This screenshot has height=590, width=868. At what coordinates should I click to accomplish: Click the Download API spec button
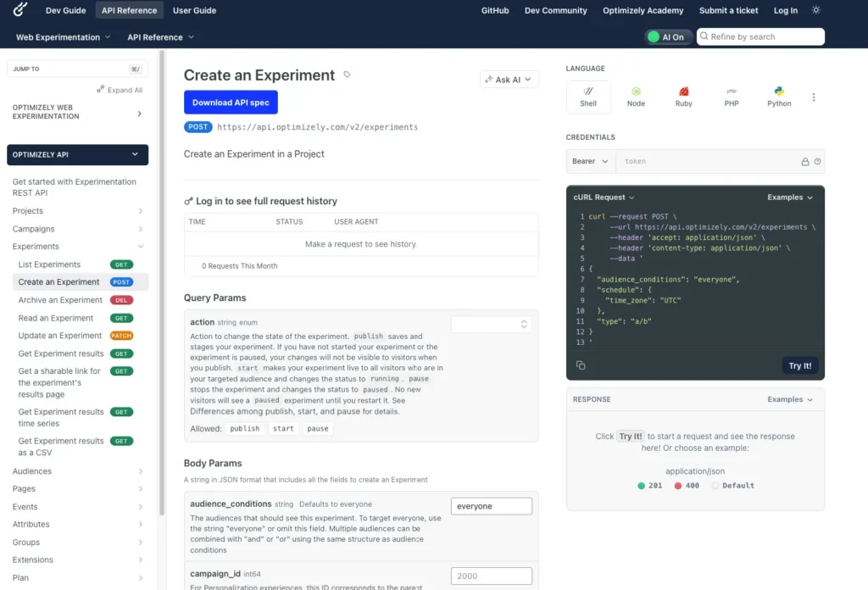(231, 102)
